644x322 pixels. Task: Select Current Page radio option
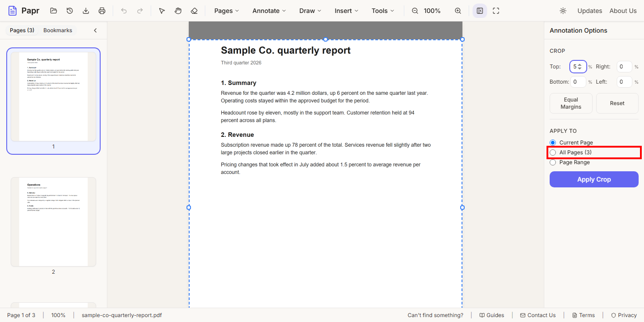[553, 143]
